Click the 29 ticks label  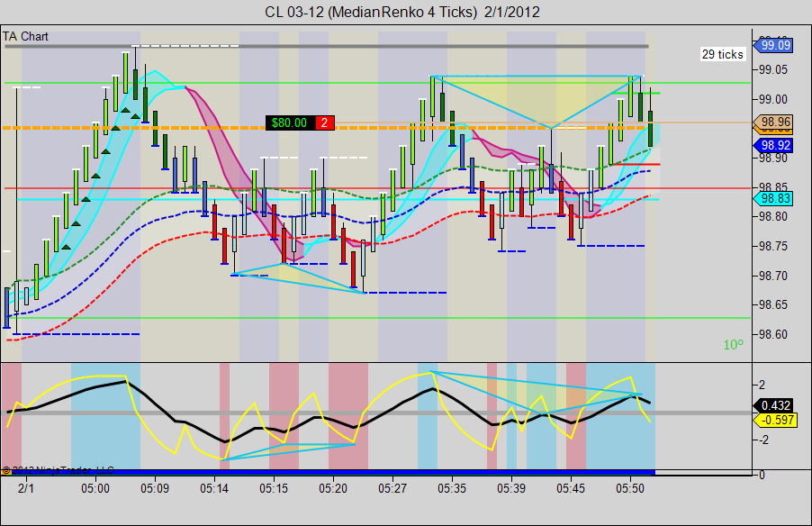pyautogui.click(x=722, y=54)
